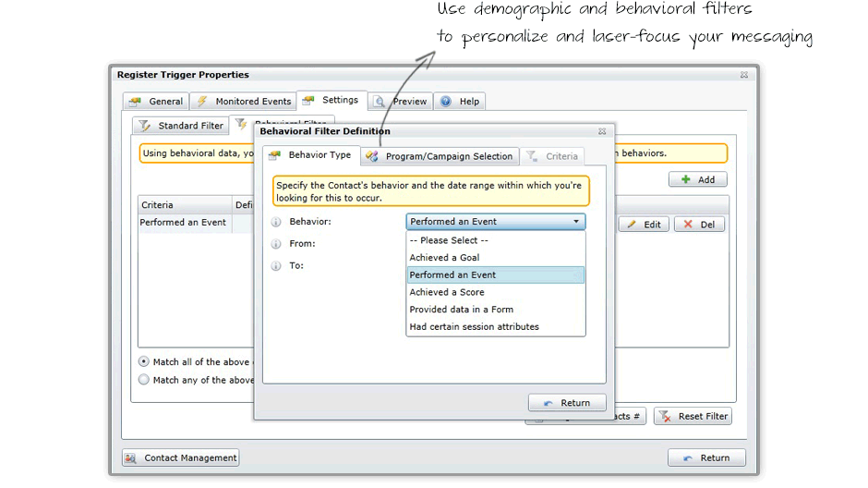Select the 'Performed an Event' criteria row
This screenshot has height=488, width=868.
183,223
